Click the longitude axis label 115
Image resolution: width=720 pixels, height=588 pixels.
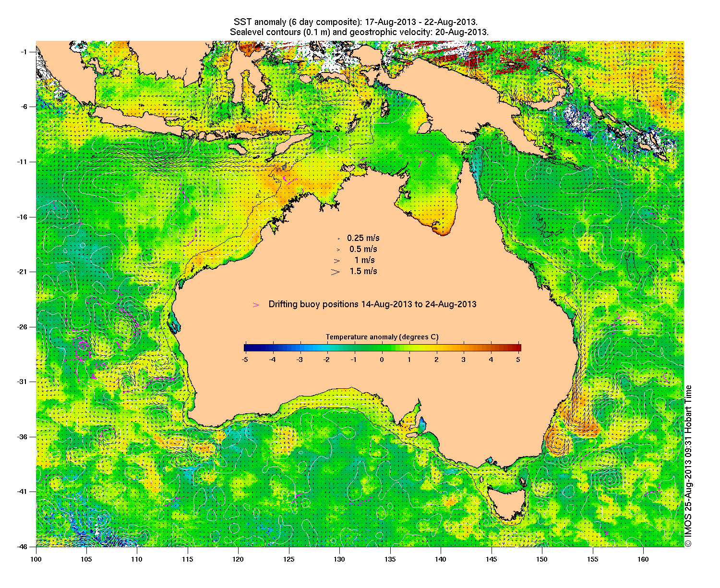point(188,559)
